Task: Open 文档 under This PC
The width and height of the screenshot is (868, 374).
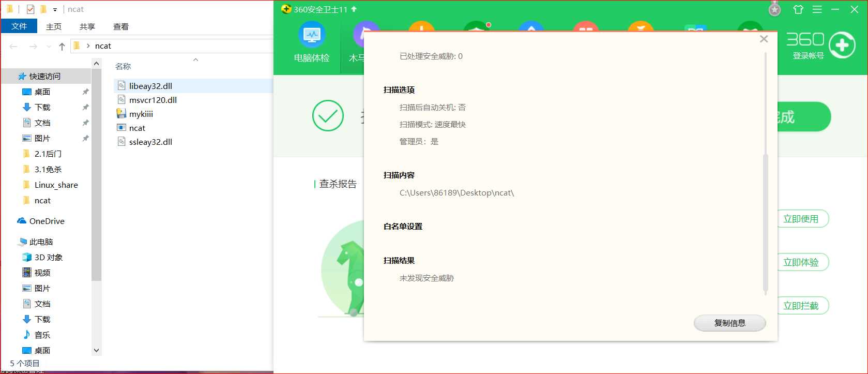Action: click(42, 304)
